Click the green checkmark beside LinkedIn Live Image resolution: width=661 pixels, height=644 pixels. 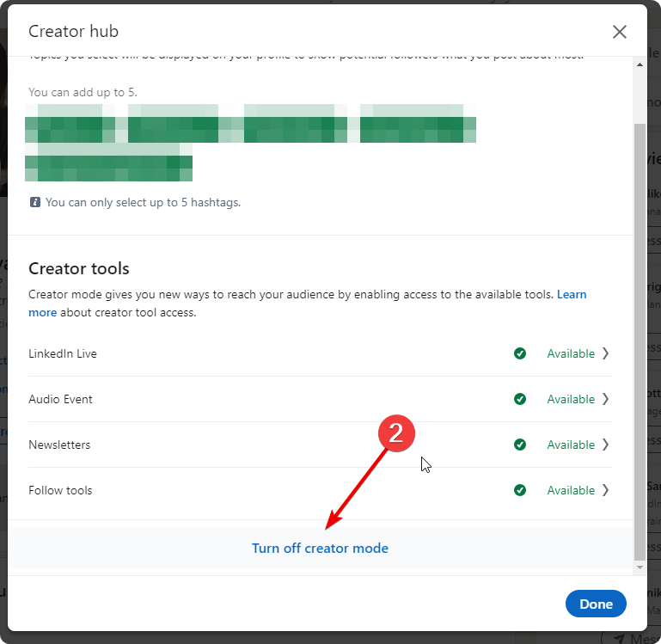coord(519,353)
